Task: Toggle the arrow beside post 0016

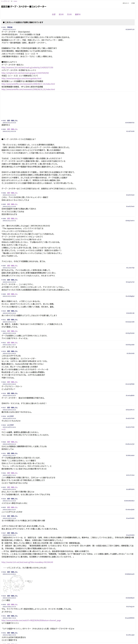Action: point(2,393)
